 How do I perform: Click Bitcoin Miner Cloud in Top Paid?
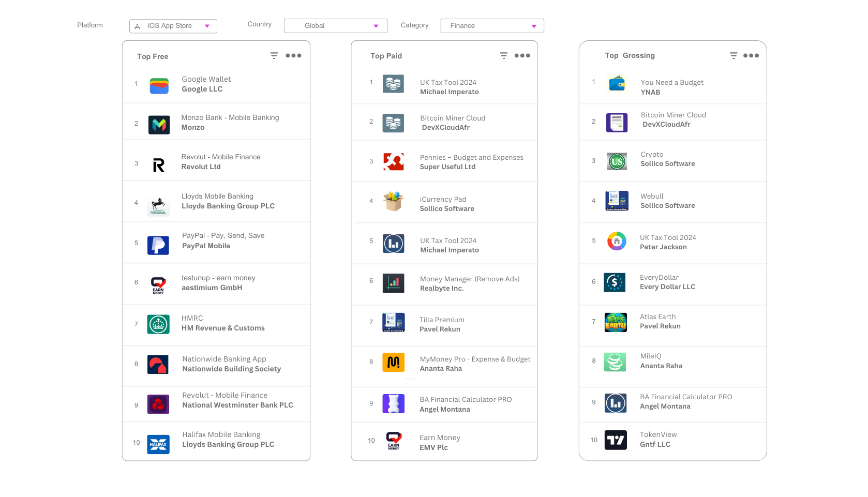pyautogui.click(x=453, y=118)
